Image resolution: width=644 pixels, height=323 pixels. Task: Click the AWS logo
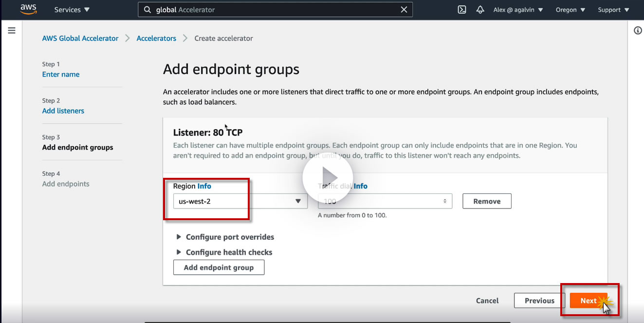point(29,9)
